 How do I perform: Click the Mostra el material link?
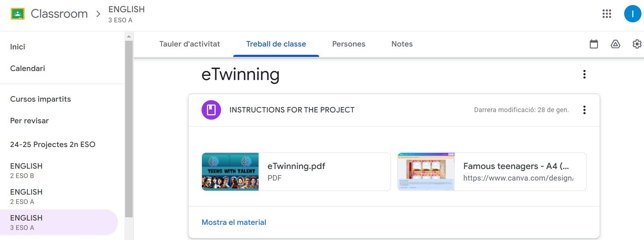click(x=234, y=222)
